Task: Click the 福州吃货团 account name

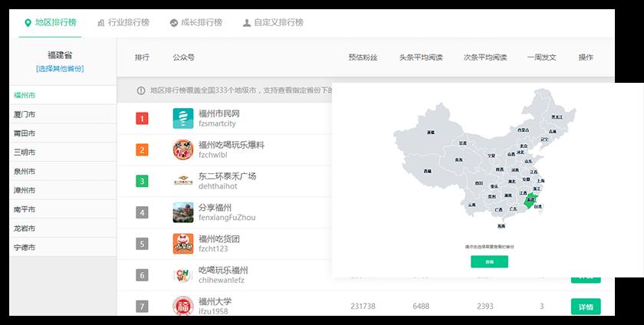Action: pos(219,238)
